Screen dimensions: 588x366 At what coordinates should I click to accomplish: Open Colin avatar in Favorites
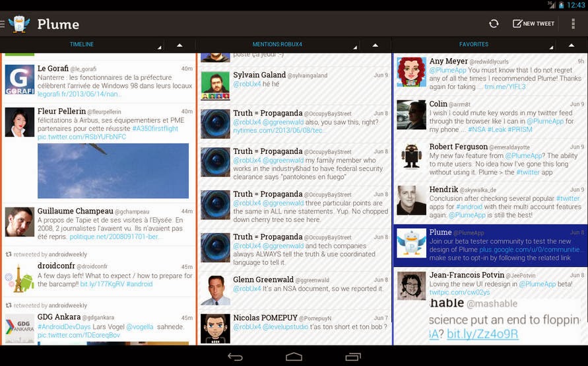(411, 114)
